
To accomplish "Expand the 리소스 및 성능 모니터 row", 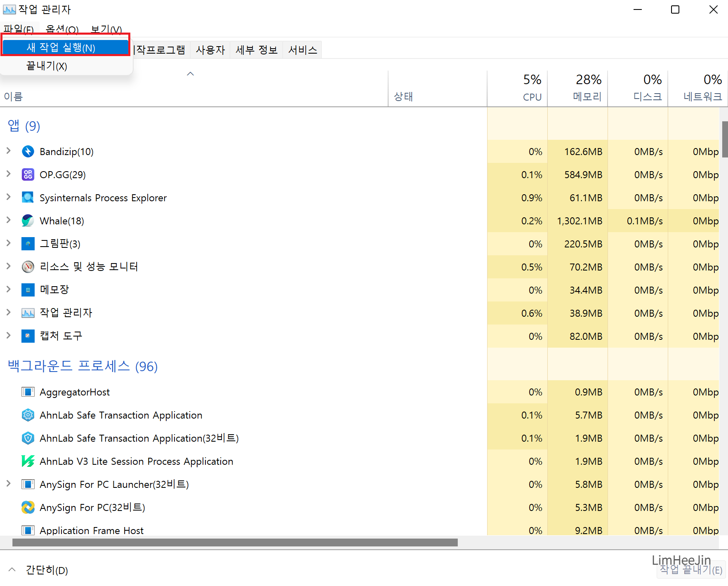I will coord(9,266).
